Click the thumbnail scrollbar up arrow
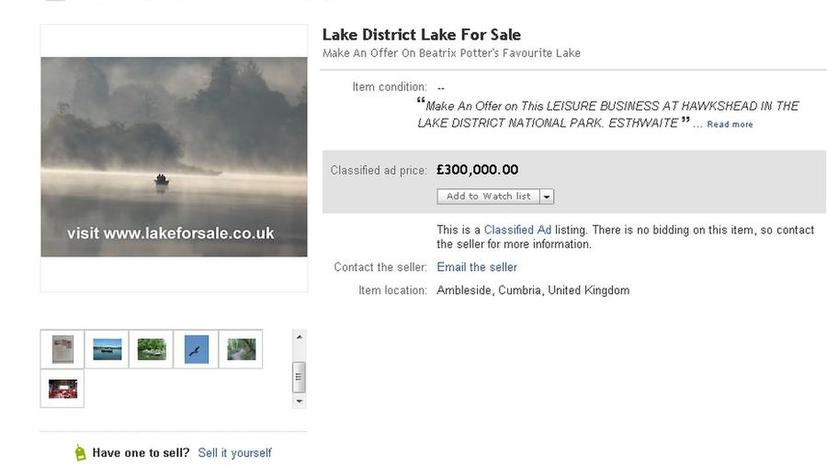This screenshot has height=465, width=827. [299, 337]
